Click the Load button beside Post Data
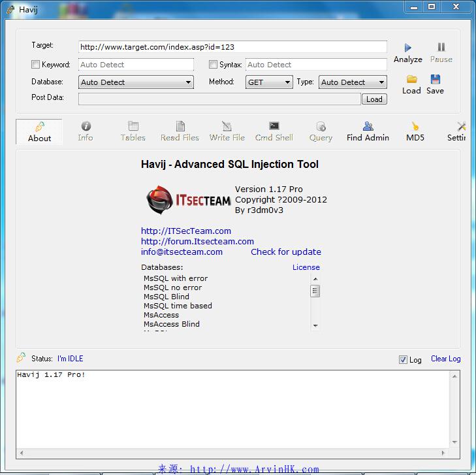476x475 pixels. click(374, 99)
